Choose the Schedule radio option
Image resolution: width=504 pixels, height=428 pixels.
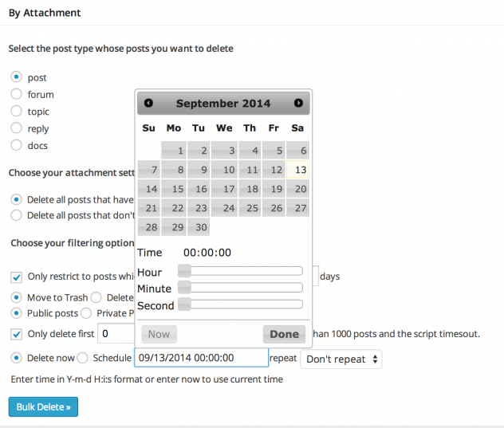point(83,358)
